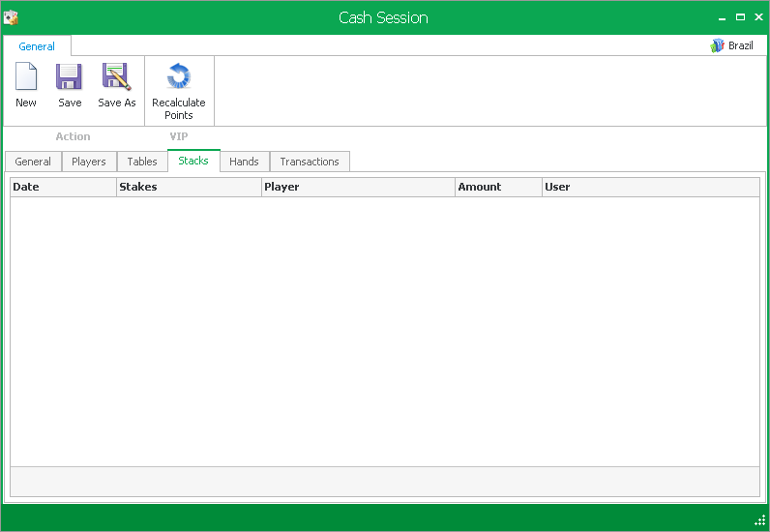Maximize the Cash Session window
The width and height of the screenshot is (770, 532).
tap(741, 17)
